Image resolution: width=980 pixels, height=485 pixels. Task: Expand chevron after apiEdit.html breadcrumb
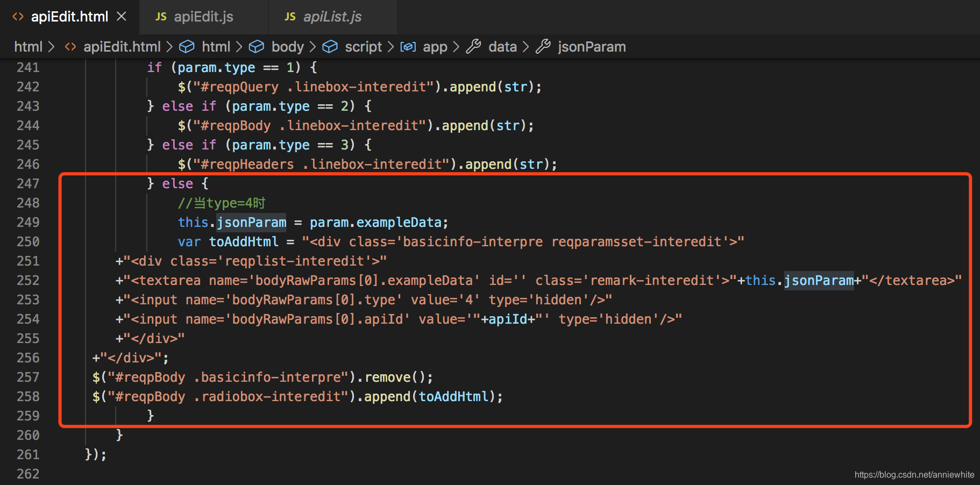coord(169,47)
